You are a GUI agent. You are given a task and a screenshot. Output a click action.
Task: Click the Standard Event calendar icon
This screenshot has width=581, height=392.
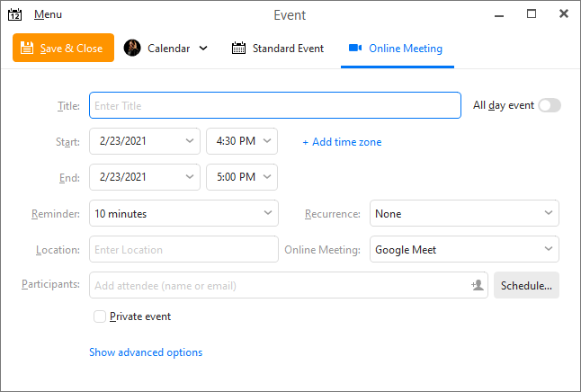(x=238, y=48)
